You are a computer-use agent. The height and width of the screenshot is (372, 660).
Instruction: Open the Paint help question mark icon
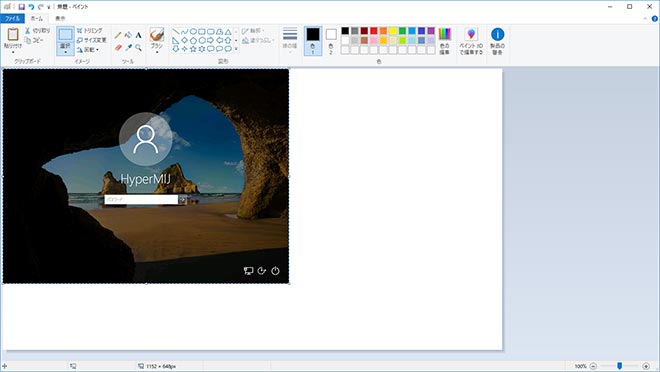tap(655, 19)
